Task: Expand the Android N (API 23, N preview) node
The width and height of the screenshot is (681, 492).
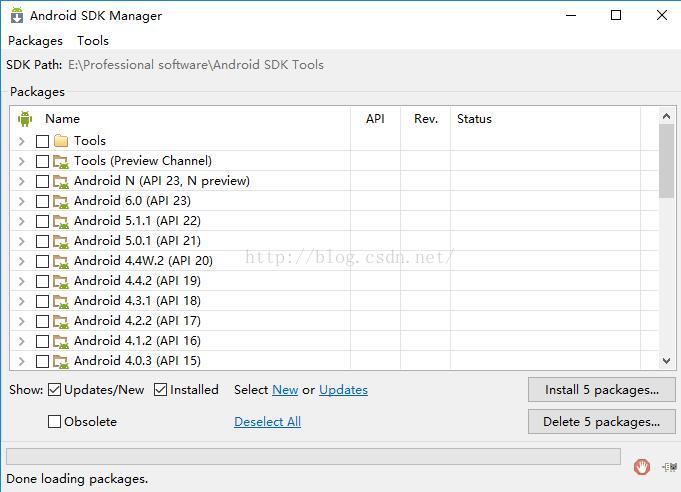Action: (x=21, y=181)
